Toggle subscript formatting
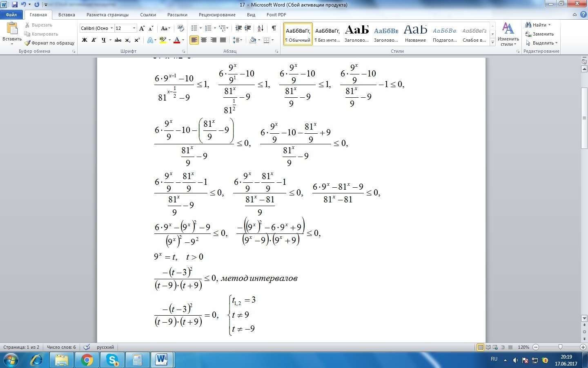This screenshot has width=588, height=368. tap(128, 40)
